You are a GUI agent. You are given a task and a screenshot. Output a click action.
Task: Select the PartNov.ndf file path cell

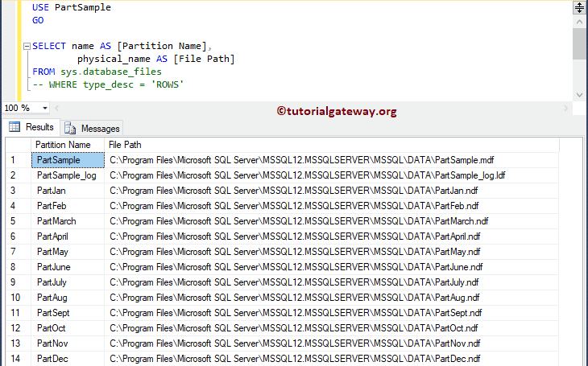coord(332,343)
